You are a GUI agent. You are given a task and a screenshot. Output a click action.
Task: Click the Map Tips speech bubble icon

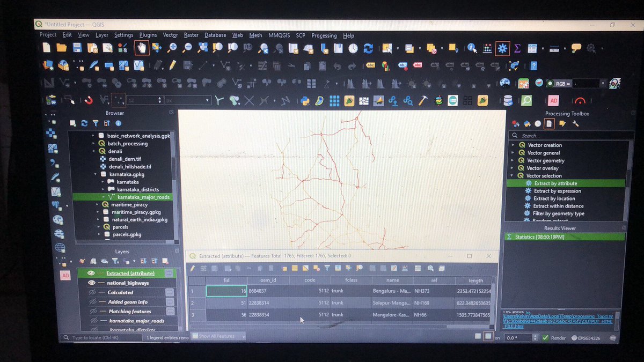pos(576,48)
